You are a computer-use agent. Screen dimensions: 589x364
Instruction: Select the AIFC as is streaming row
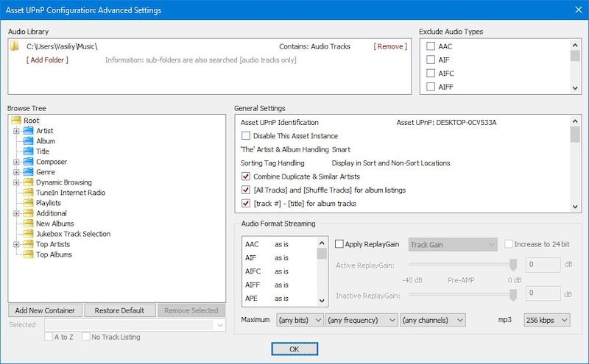280,271
